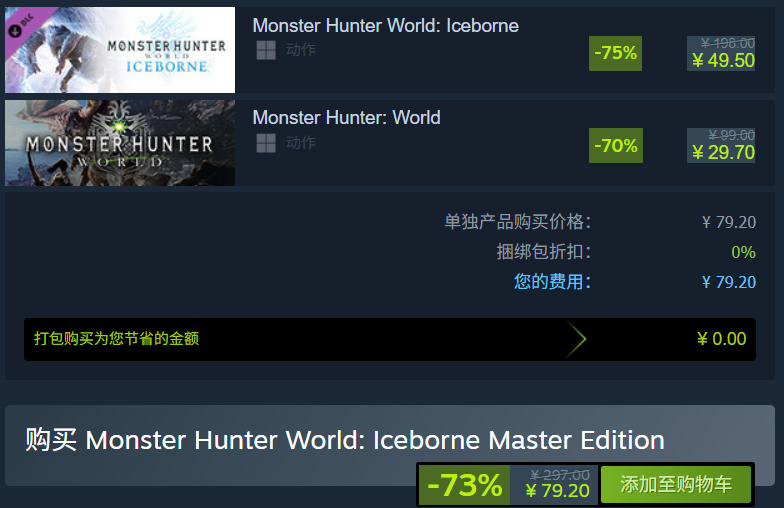Click the green arrow chevron in savings bar
The image size is (784, 508).
pyautogui.click(x=576, y=339)
